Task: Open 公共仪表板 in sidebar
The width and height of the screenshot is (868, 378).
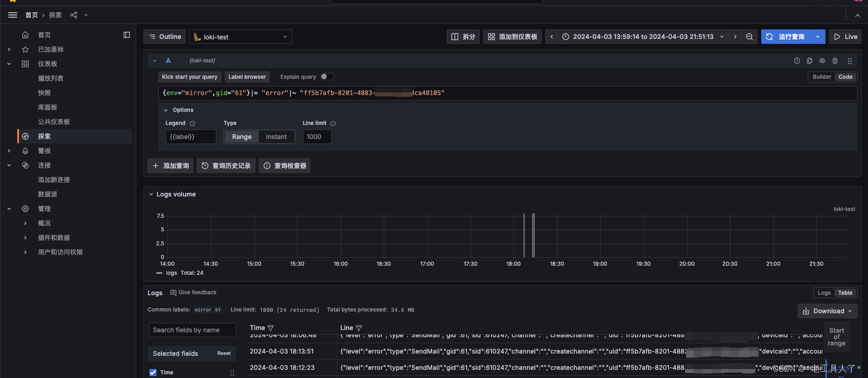Action: (x=54, y=122)
